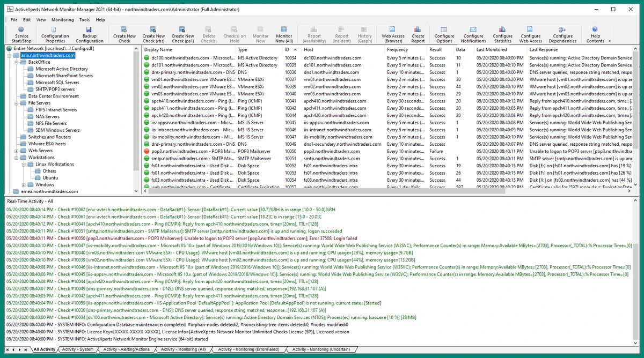Screen dimensions: 644x358
Task: Sort by the Frequency column header
Action: click(406, 49)
